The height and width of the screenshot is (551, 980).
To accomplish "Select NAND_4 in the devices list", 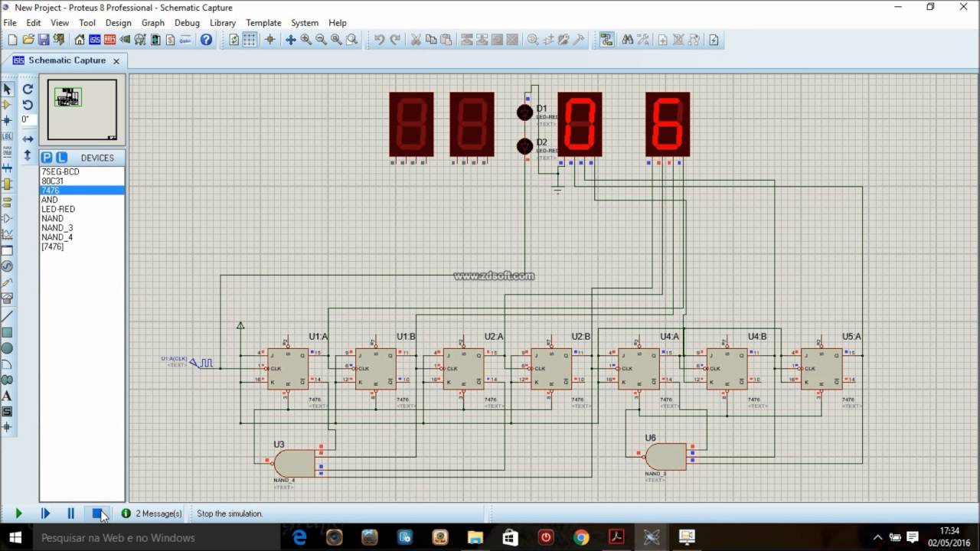I will [82, 237].
